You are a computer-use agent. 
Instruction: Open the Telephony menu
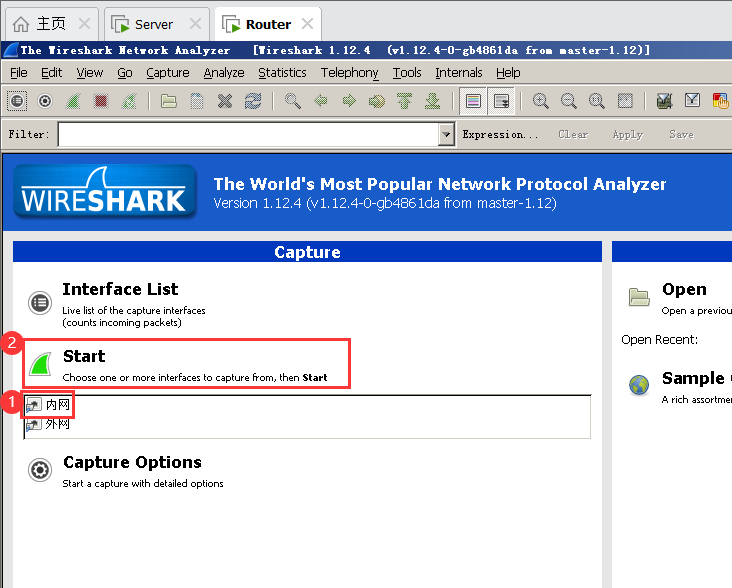point(349,73)
